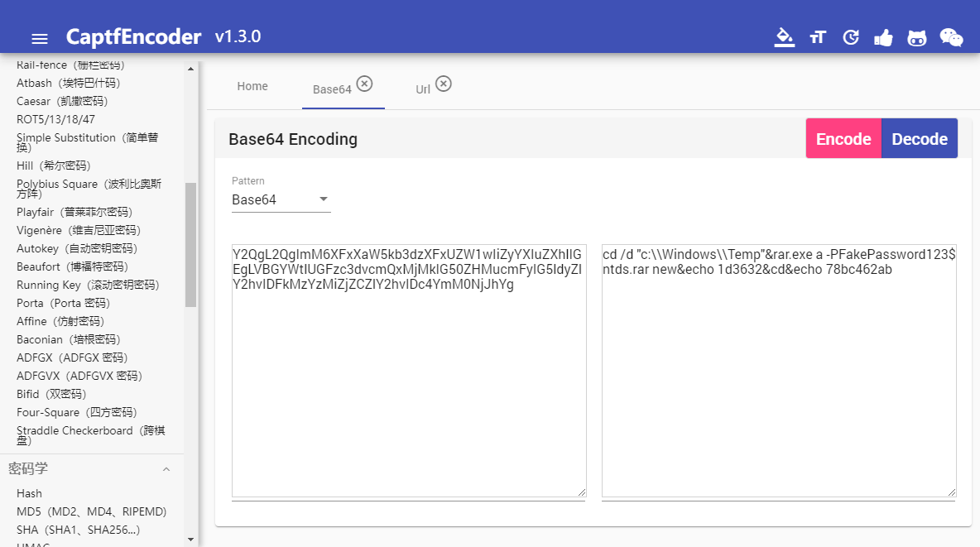Close the Url tab
The height and width of the screenshot is (547, 980).
443,83
